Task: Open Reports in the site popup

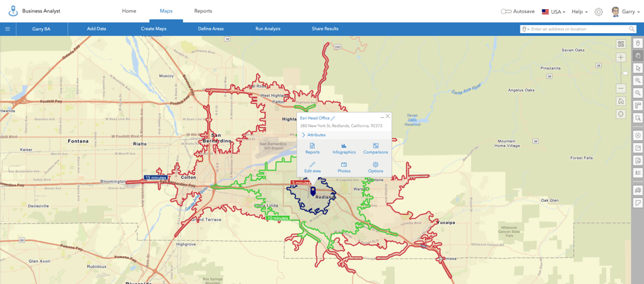Action: pos(312,149)
